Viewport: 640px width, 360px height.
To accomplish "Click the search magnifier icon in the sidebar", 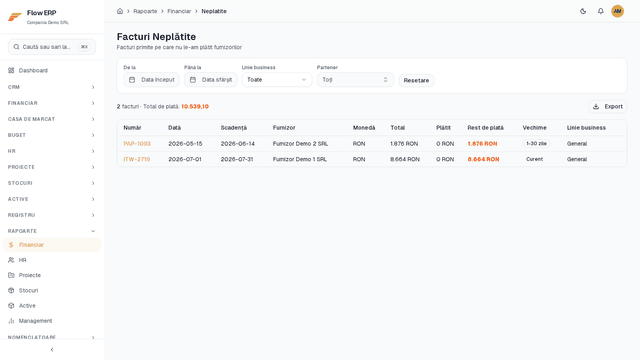I will tap(16, 47).
